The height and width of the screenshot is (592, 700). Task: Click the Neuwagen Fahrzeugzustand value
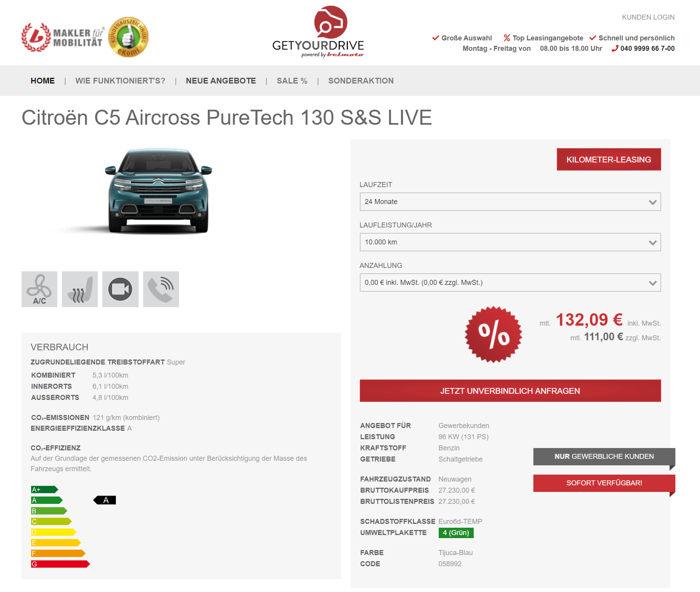455,479
